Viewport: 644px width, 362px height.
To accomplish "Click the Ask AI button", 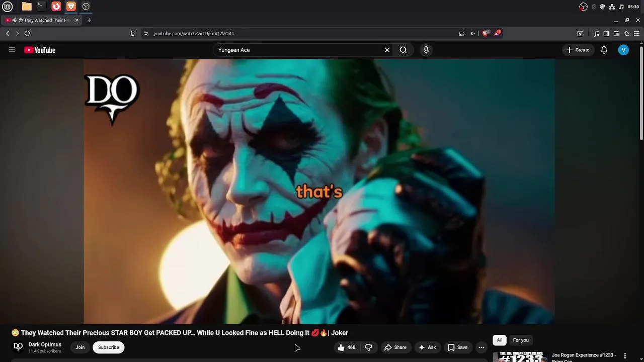I will (x=427, y=347).
